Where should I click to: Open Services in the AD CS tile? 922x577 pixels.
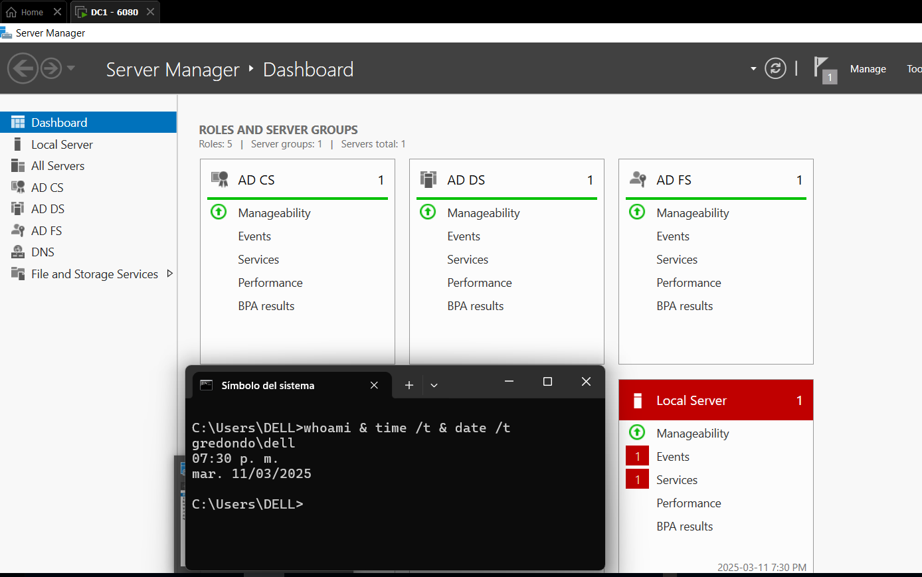pyautogui.click(x=258, y=259)
